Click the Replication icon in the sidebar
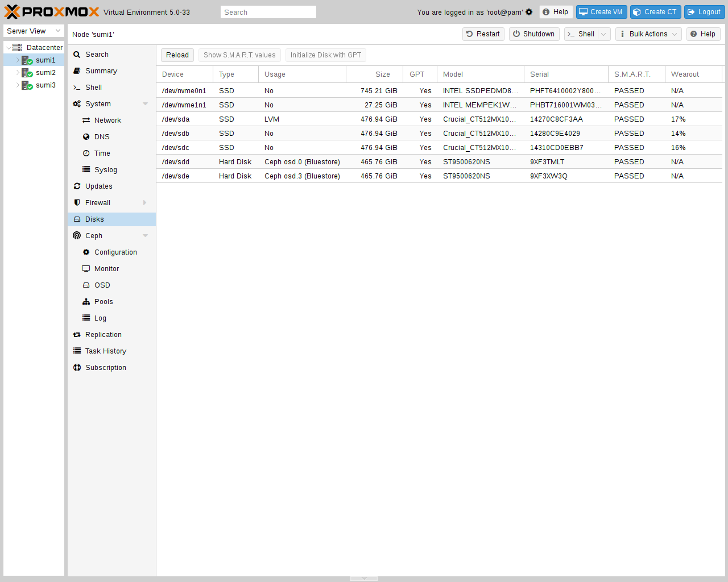 pos(77,335)
